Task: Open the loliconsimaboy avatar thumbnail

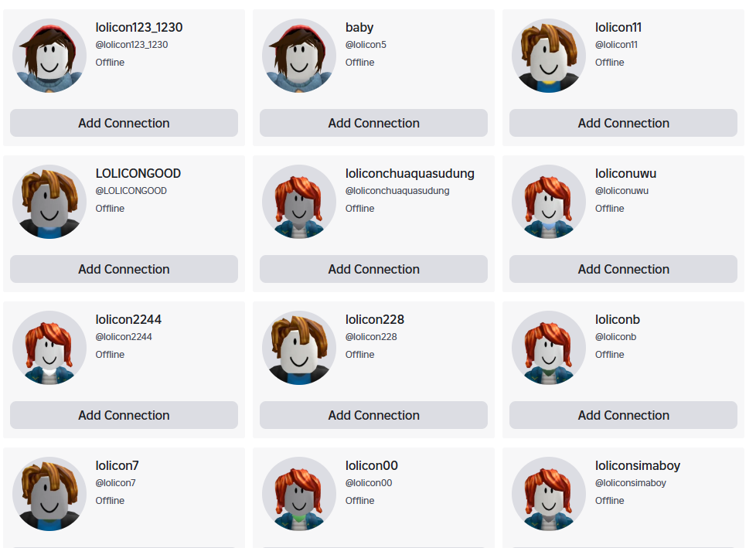Action: pyautogui.click(x=549, y=494)
